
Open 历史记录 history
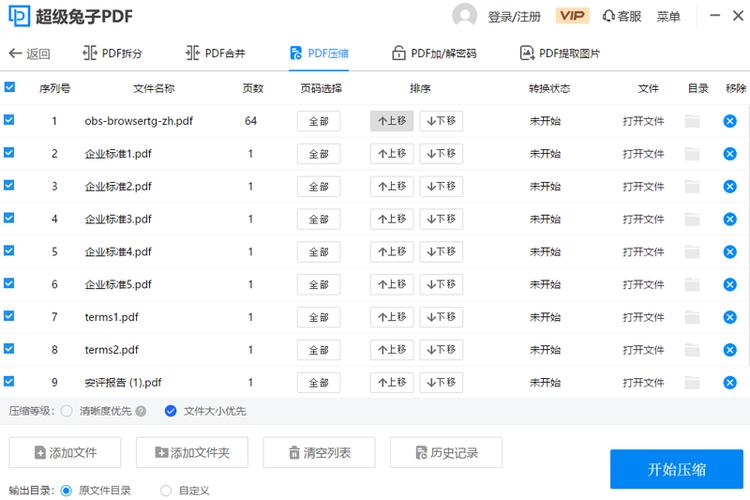[x=446, y=452]
